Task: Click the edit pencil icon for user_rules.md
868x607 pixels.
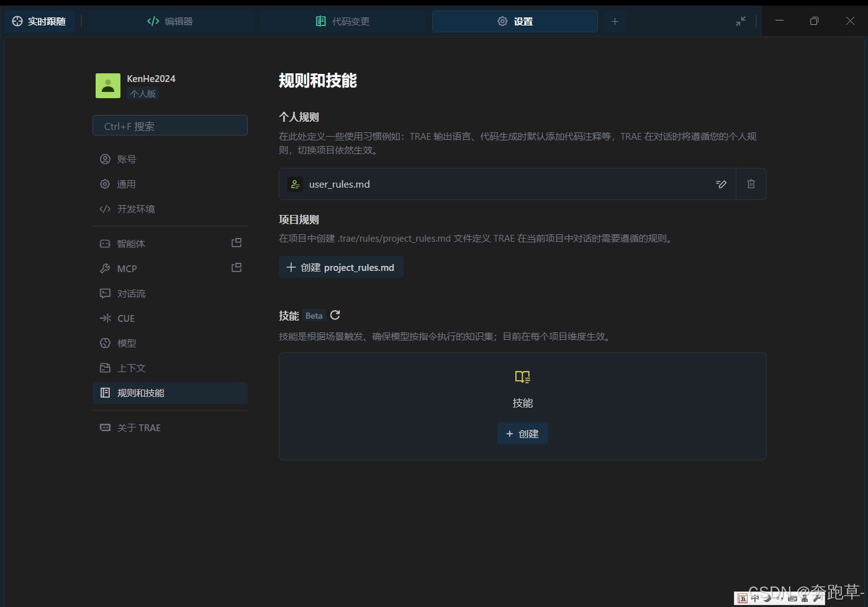Action: coord(721,184)
